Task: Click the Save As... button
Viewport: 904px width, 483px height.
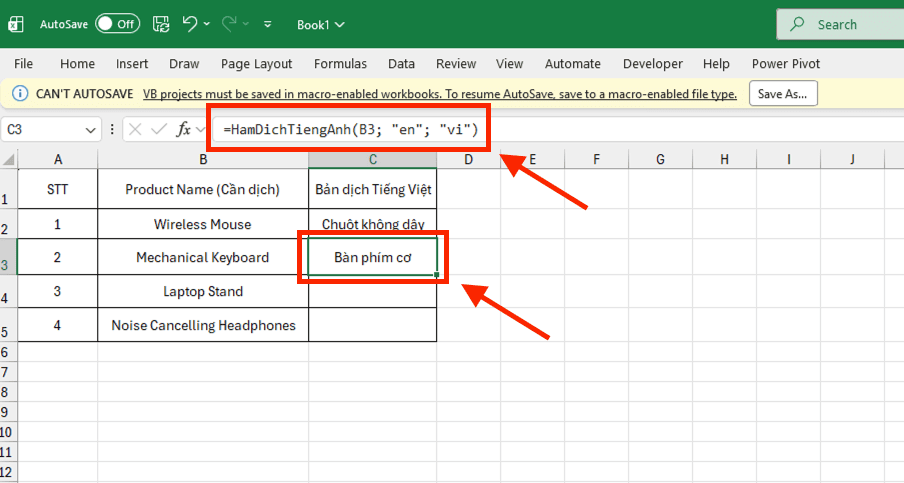Action: tap(783, 93)
